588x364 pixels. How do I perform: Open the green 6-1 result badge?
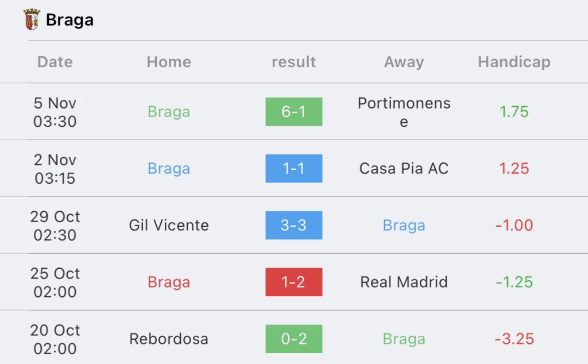(293, 112)
